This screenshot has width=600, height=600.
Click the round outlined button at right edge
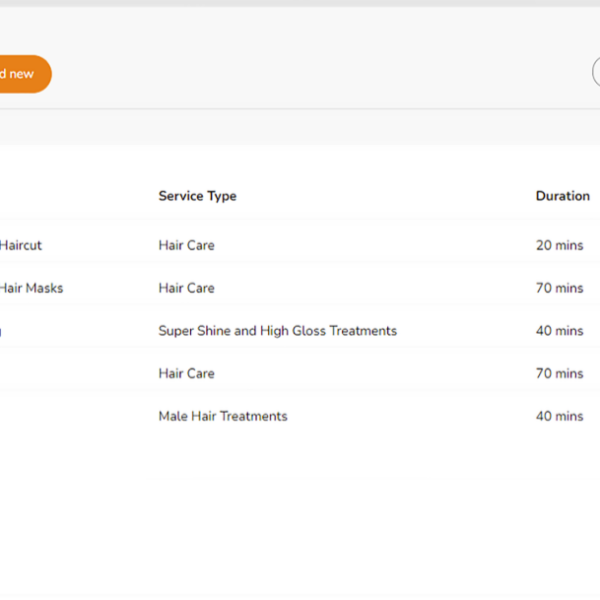pyautogui.click(x=596, y=74)
